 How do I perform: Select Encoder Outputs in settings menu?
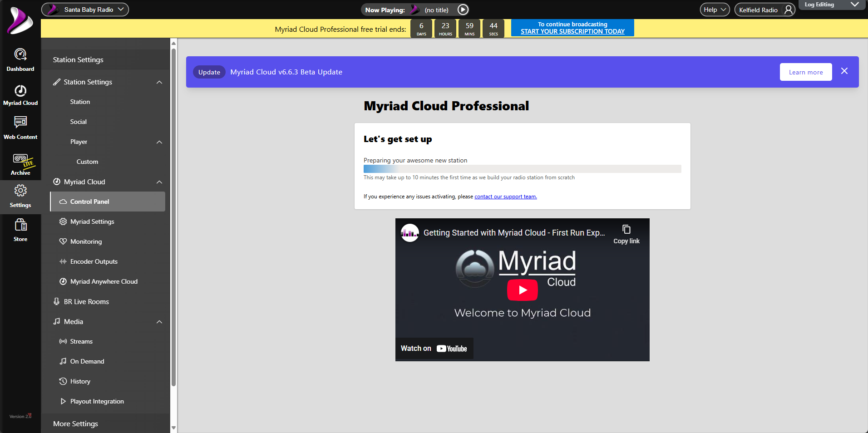[x=94, y=261]
